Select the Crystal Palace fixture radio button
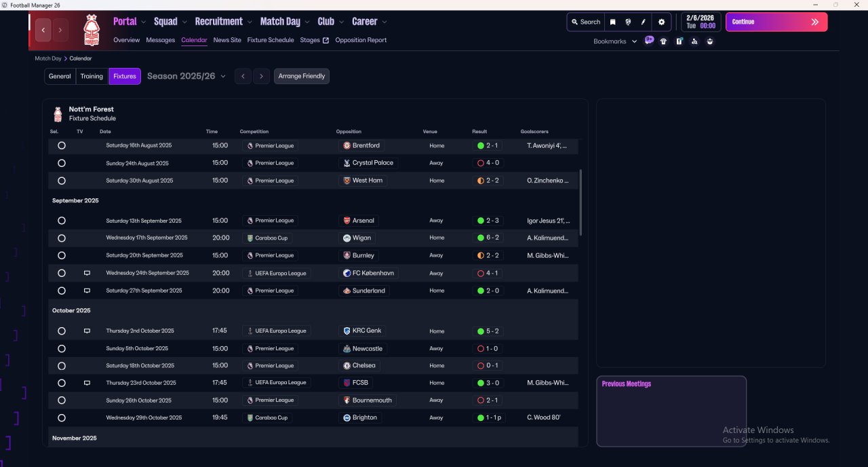 coord(62,163)
